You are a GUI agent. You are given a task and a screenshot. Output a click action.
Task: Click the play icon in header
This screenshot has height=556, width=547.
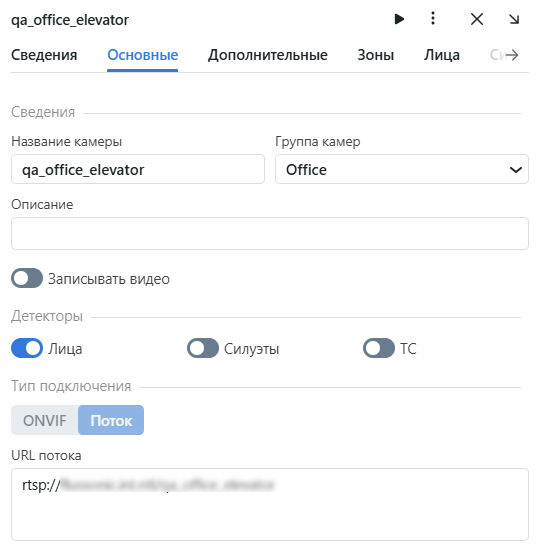click(x=399, y=19)
